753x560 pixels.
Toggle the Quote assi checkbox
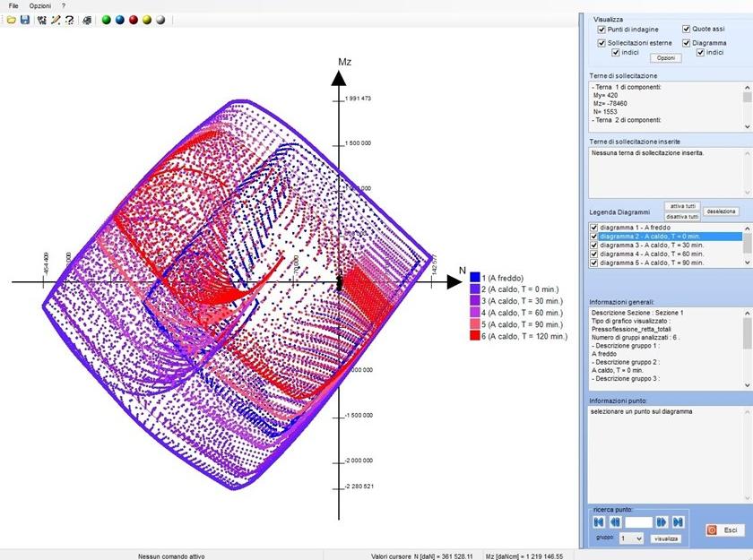point(687,30)
